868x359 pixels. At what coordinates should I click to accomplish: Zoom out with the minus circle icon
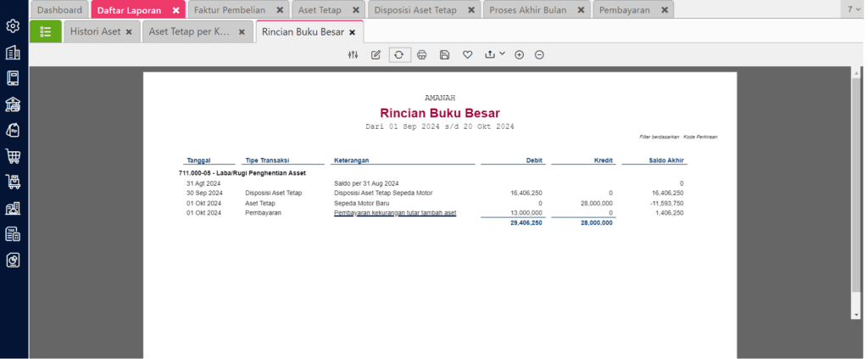coord(540,55)
